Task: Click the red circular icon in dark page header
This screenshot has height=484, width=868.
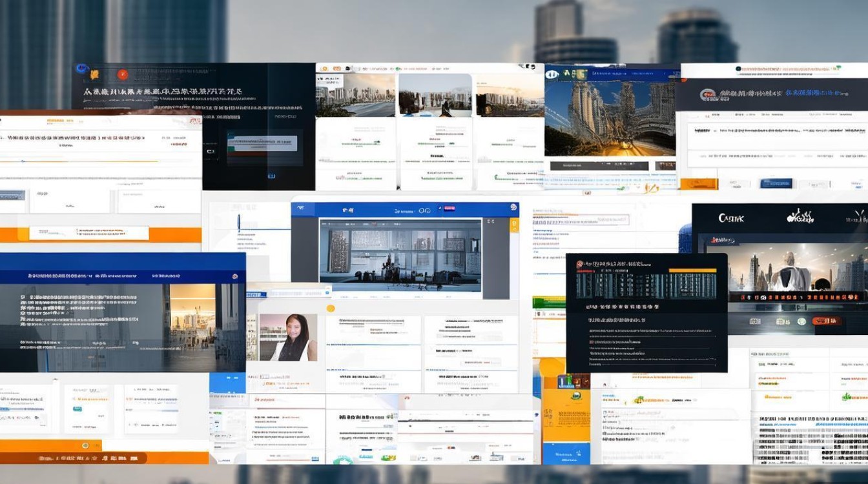Action: [x=122, y=74]
